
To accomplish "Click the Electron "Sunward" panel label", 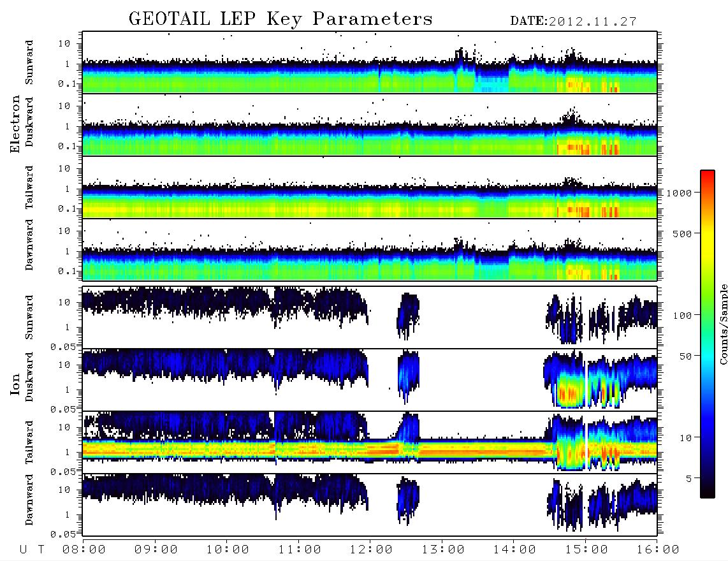I will (x=29, y=62).
